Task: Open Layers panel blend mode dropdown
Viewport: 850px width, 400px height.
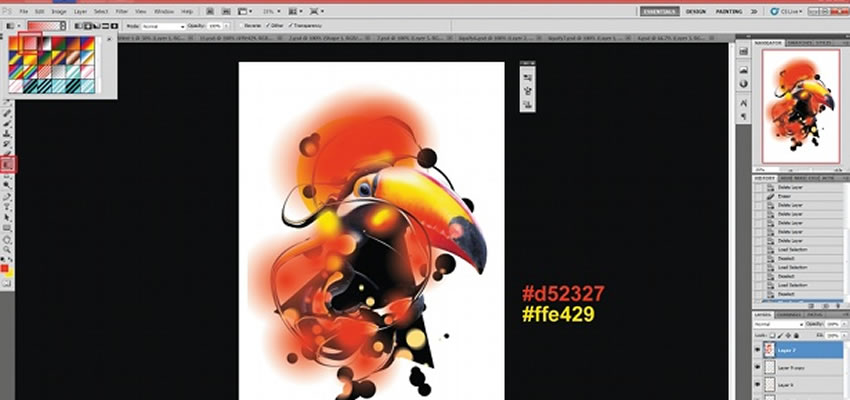Action: coord(778,324)
